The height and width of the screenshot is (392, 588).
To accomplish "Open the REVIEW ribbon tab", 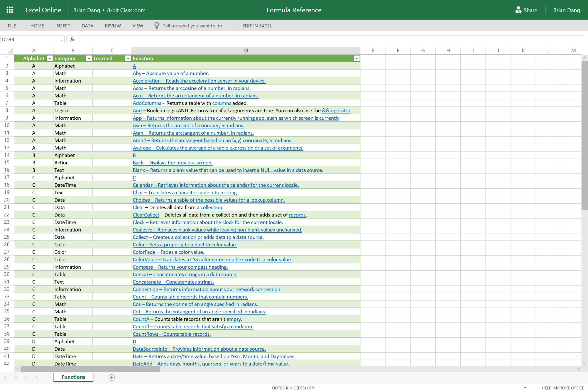I will [x=113, y=26].
